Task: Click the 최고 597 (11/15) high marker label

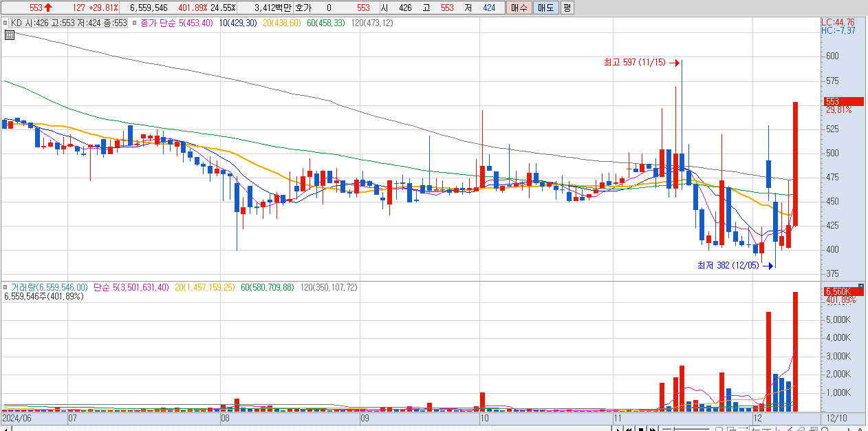Action: click(634, 63)
